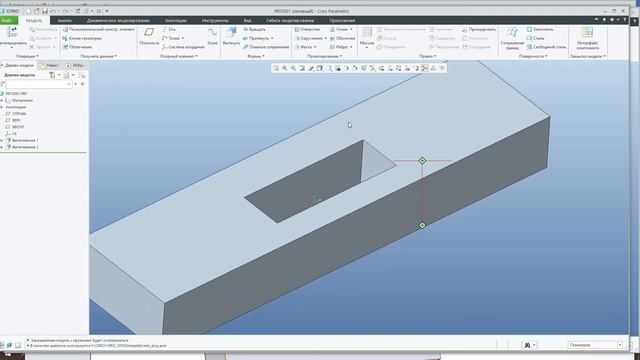Click the Заполнить surface tool
Screen dimensions: 640x360
(540, 29)
